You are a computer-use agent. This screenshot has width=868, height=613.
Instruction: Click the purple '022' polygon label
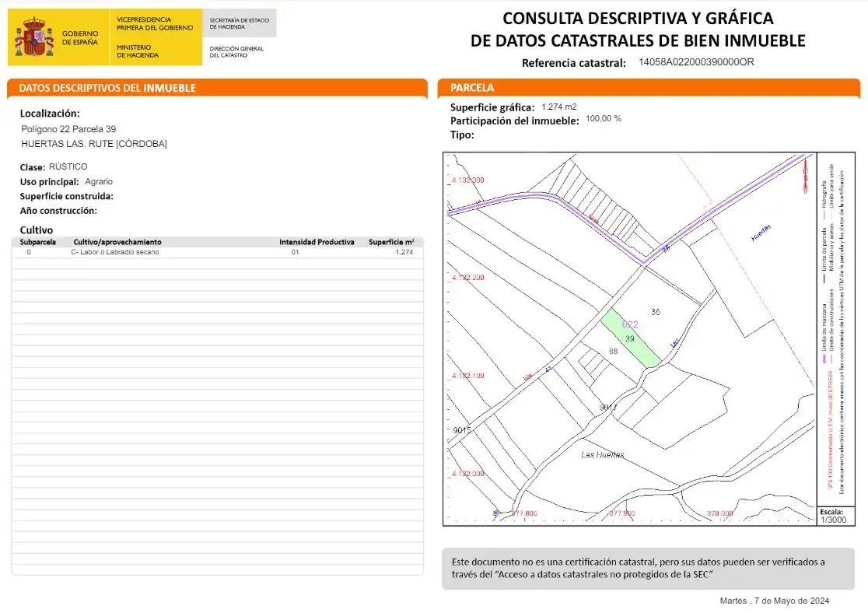(630, 324)
